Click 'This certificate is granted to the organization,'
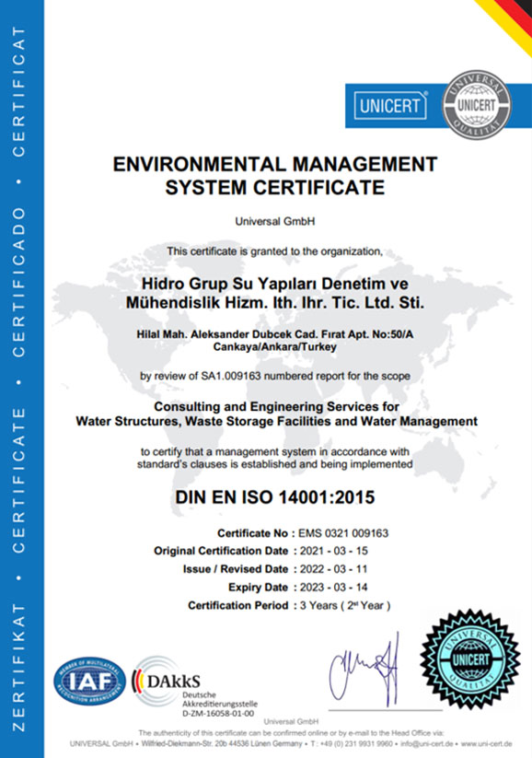 coord(275,251)
